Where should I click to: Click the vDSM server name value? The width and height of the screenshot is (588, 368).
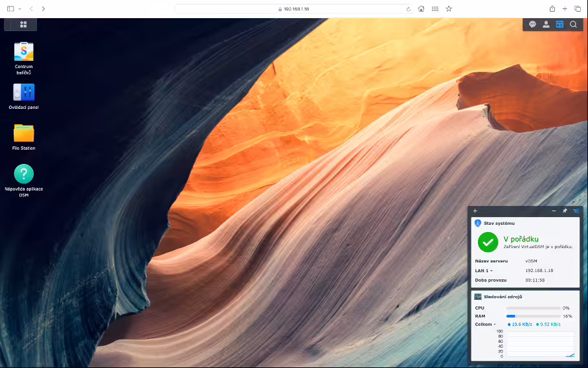click(531, 260)
